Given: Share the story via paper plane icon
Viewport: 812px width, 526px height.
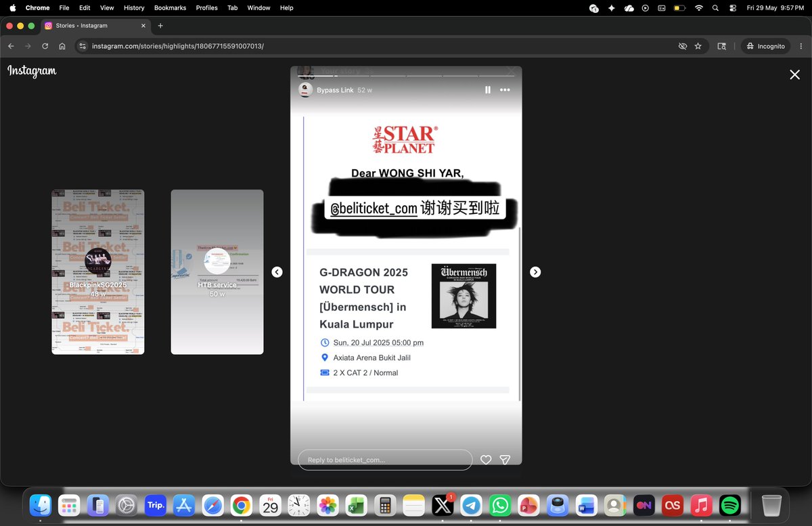Looking at the screenshot, I should (x=505, y=460).
